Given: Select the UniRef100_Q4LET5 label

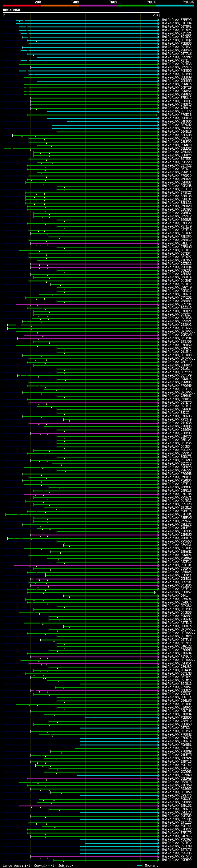Looking at the screenshot, I should pos(177,755).
